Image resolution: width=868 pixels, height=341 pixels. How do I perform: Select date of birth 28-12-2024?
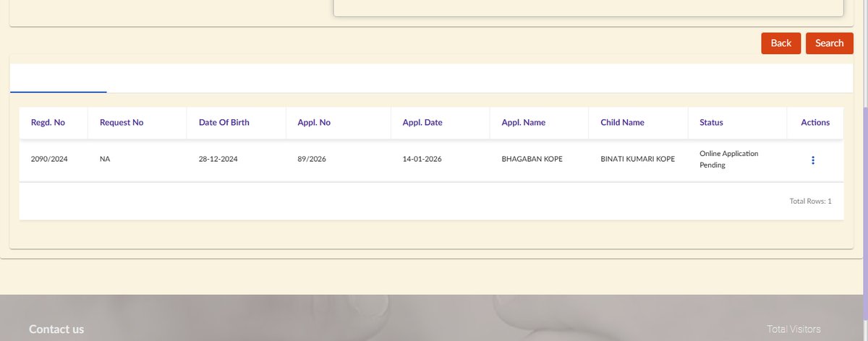[x=219, y=160]
